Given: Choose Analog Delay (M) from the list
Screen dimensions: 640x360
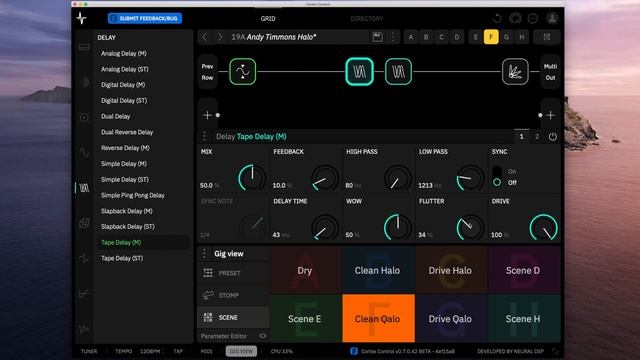Looking at the screenshot, I should point(124,53).
